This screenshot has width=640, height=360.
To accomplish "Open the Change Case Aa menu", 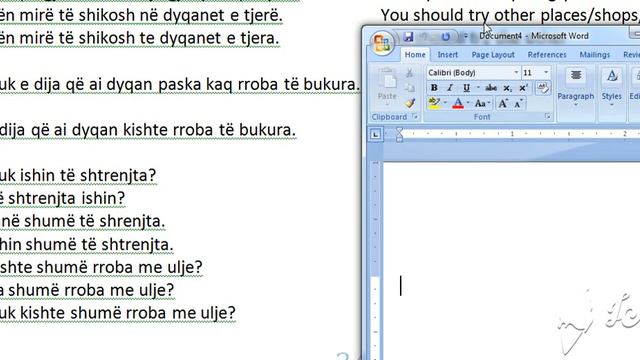I will pos(482,103).
